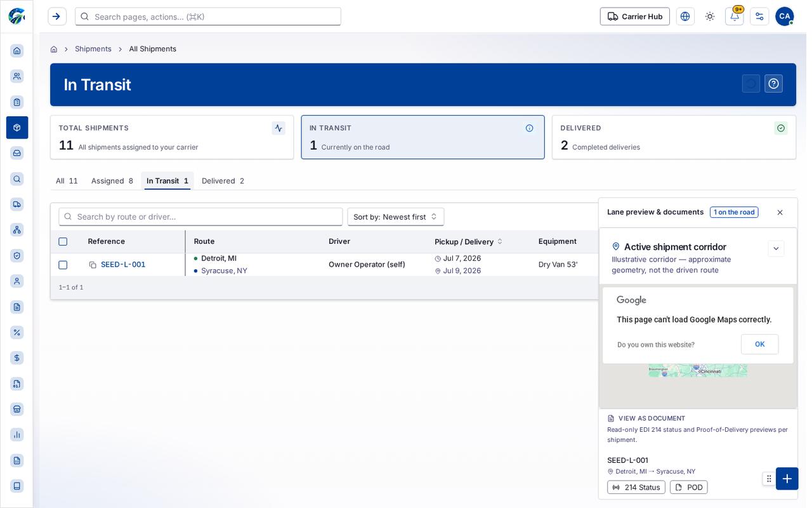Click OK on the Google Maps error

pos(760,344)
